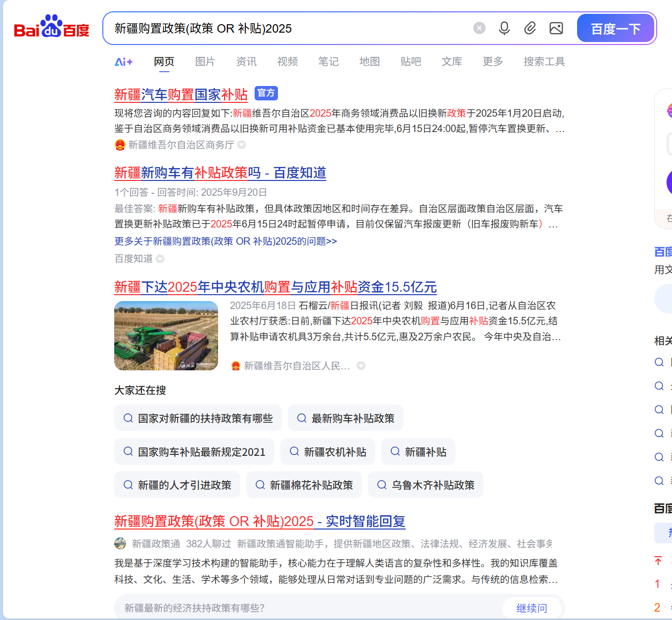
Task: Search suggestion 最新购车补贴政策
Action: pyautogui.click(x=346, y=418)
